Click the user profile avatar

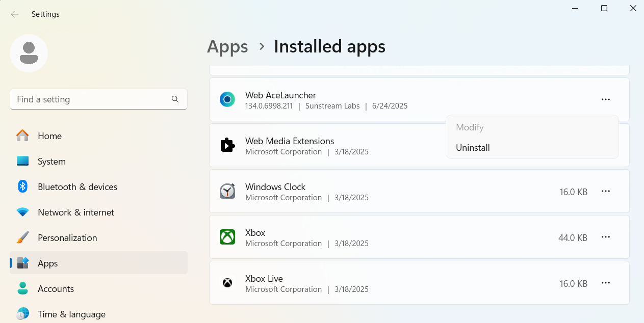point(29,53)
